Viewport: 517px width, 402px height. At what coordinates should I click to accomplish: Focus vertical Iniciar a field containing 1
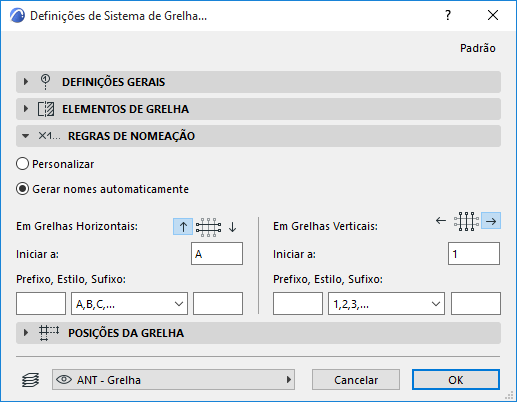(x=474, y=254)
